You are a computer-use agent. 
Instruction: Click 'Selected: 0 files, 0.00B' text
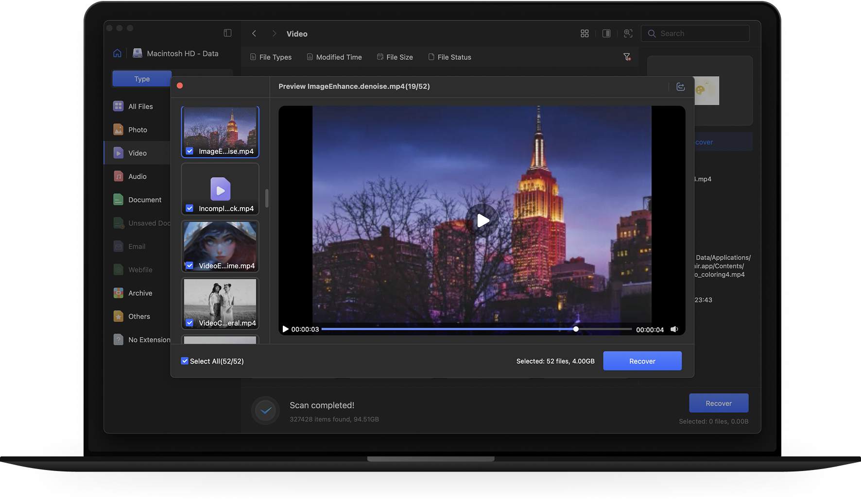pos(713,421)
